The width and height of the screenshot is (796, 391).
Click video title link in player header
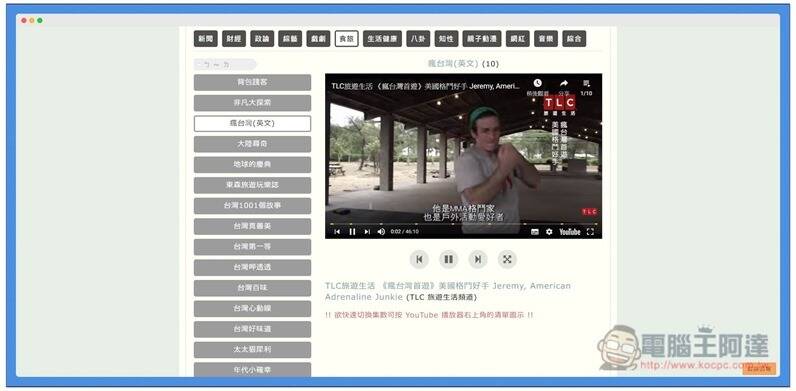tap(425, 86)
